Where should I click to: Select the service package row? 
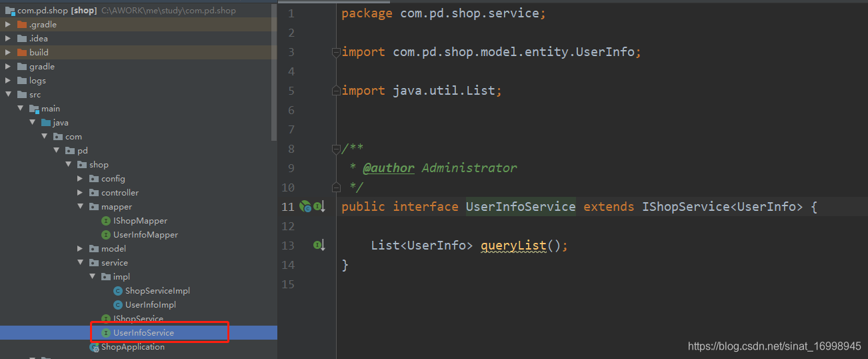point(139,263)
